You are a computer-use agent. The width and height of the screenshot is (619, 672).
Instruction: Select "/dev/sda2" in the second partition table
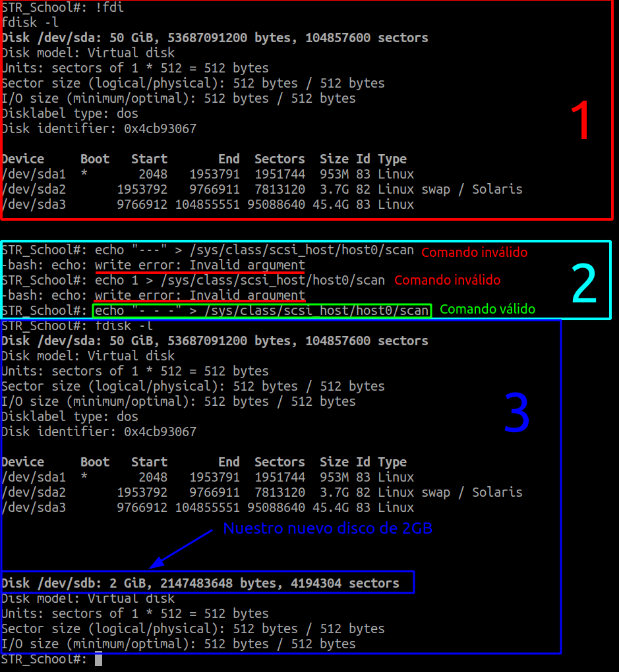click(34, 492)
